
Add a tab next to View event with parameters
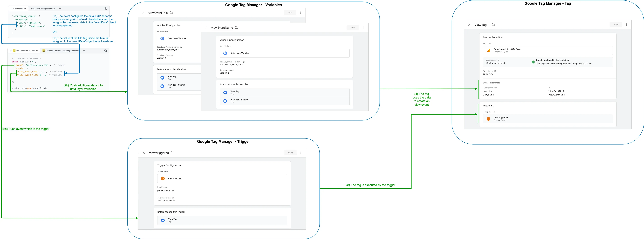[60, 9]
